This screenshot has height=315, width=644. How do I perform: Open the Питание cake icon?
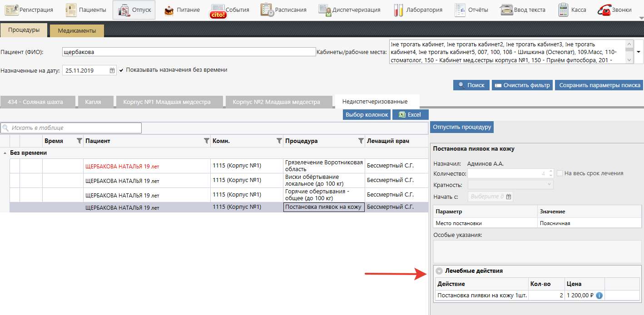tap(169, 10)
